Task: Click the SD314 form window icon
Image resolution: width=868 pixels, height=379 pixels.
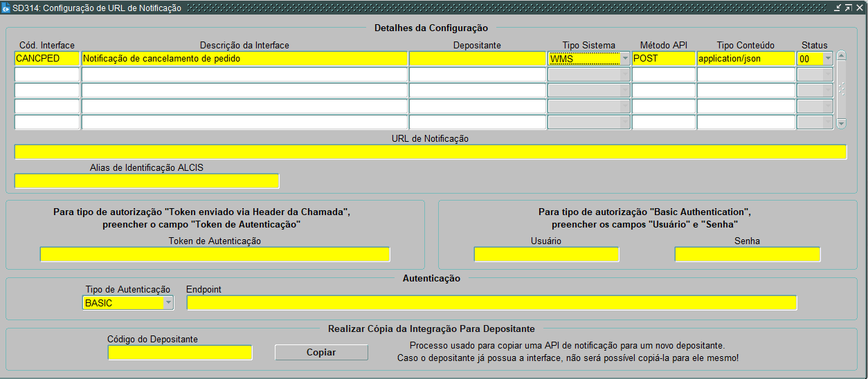Action: pyautogui.click(x=6, y=8)
